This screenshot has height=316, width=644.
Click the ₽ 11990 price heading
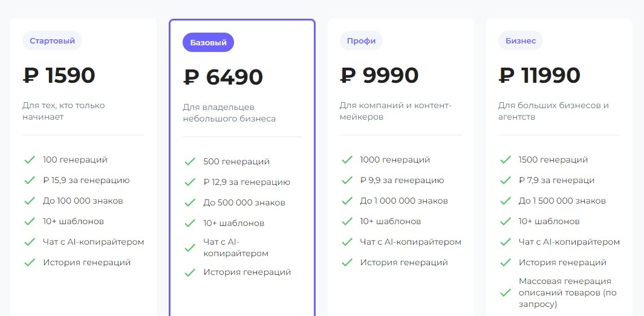click(x=539, y=76)
